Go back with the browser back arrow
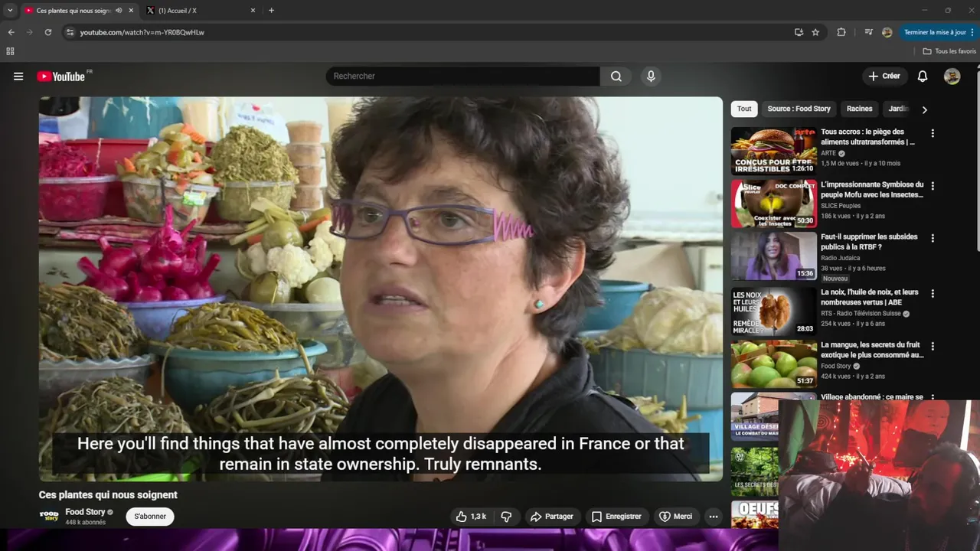Image resolution: width=980 pixels, height=551 pixels. click(x=11, y=32)
